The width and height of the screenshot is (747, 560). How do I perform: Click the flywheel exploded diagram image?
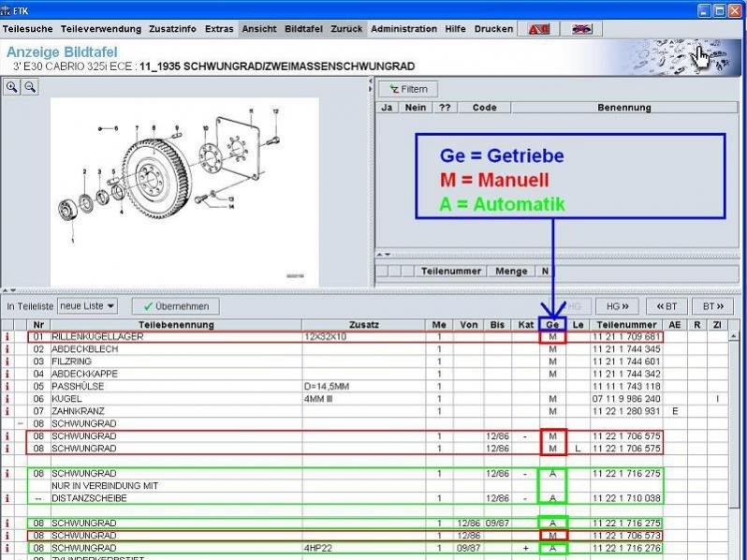[183, 192]
